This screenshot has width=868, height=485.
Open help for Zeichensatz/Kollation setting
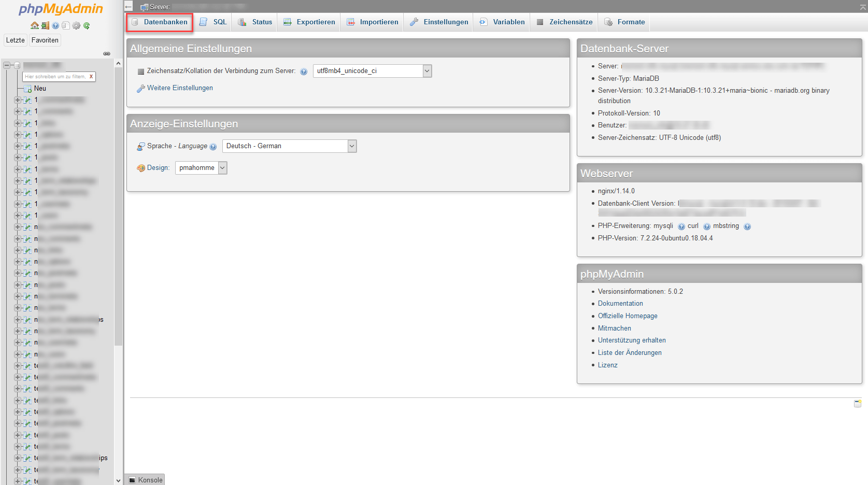(x=304, y=72)
